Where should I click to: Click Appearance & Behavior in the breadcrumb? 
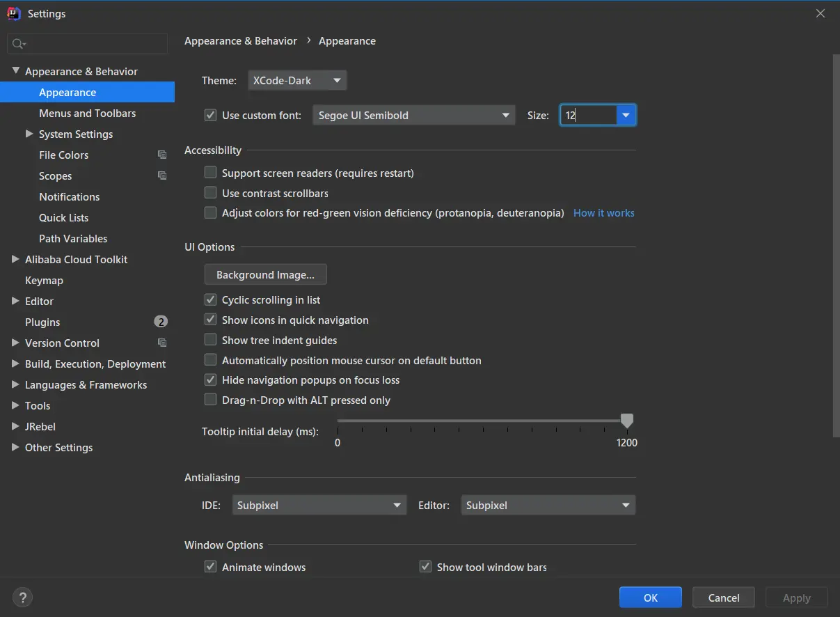tap(241, 40)
